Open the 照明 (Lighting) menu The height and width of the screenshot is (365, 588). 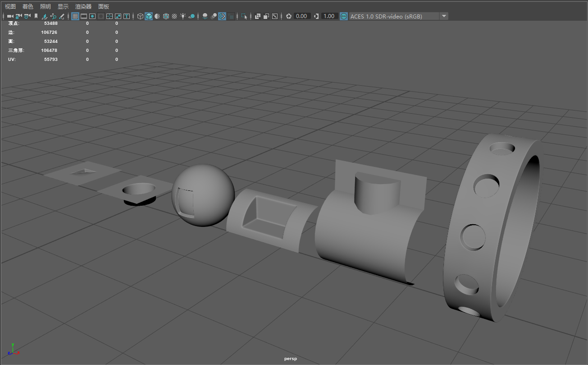pyautogui.click(x=46, y=6)
